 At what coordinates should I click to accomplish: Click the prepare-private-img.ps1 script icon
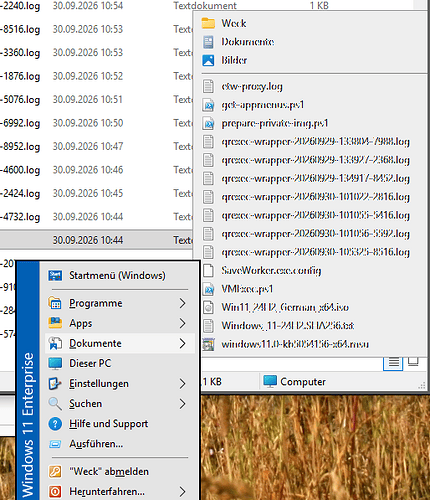pyautogui.click(x=208, y=124)
